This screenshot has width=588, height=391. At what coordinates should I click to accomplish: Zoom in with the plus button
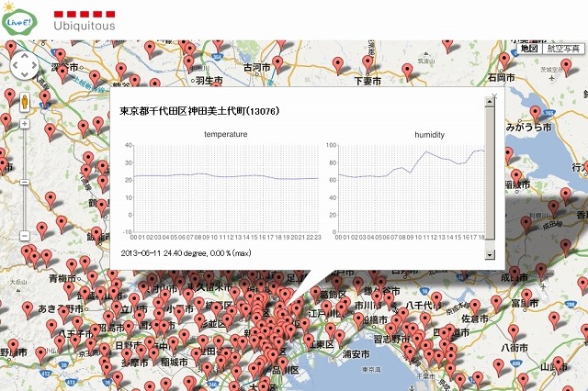click(23, 122)
